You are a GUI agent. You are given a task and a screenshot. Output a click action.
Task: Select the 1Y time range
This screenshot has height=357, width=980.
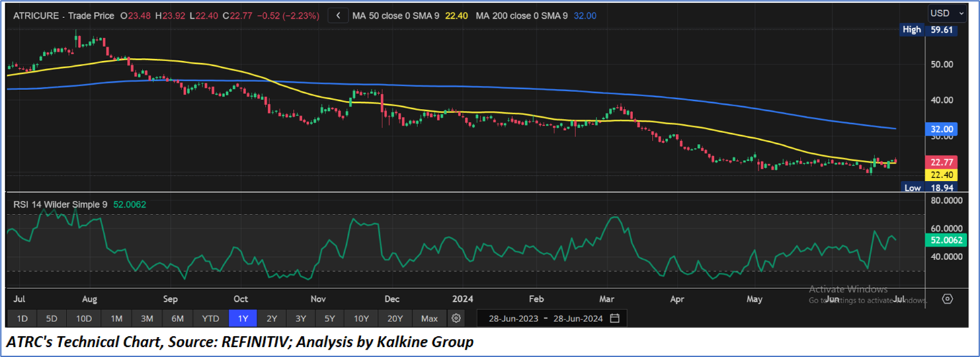(243, 318)
